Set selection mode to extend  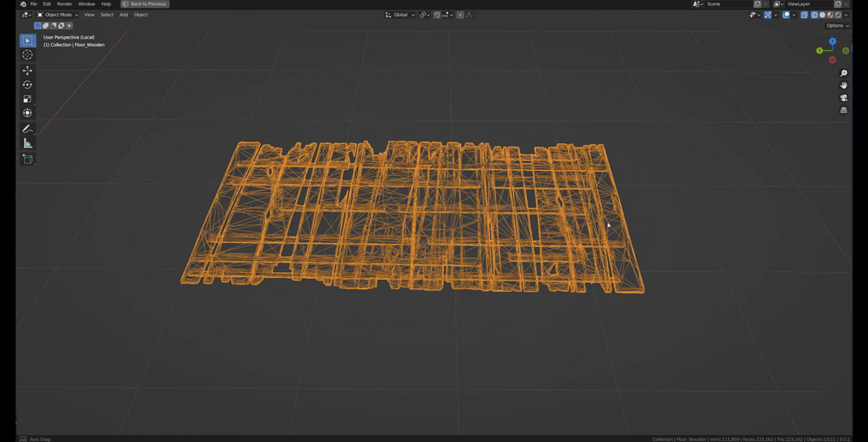(46, 25)
